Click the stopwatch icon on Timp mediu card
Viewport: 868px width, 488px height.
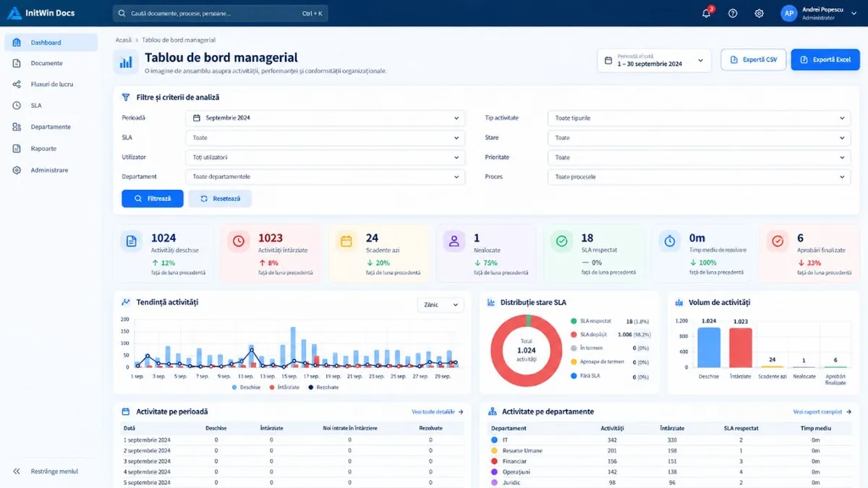click(670, 241)
